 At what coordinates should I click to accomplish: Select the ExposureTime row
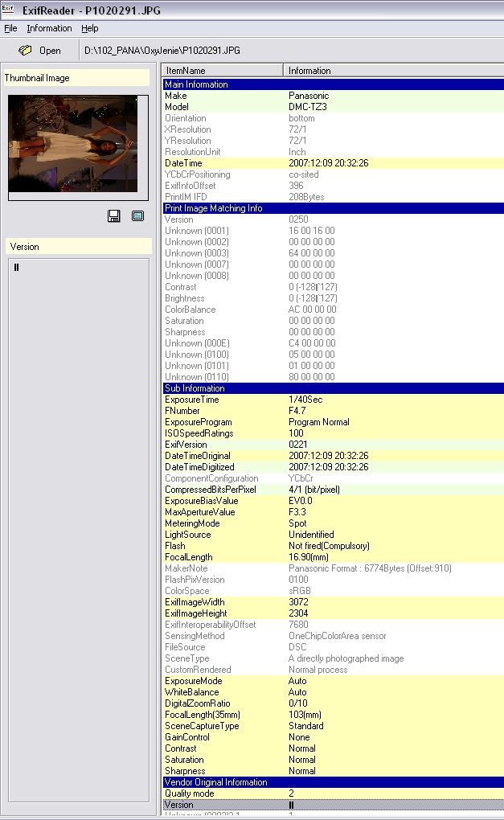[x=333, y=400]
